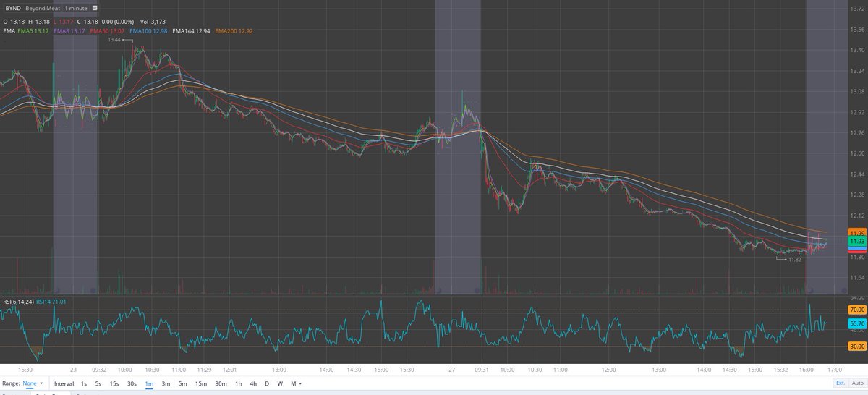
Task: Toggle the Ext. extended hours button
Action: click(841, 383)
